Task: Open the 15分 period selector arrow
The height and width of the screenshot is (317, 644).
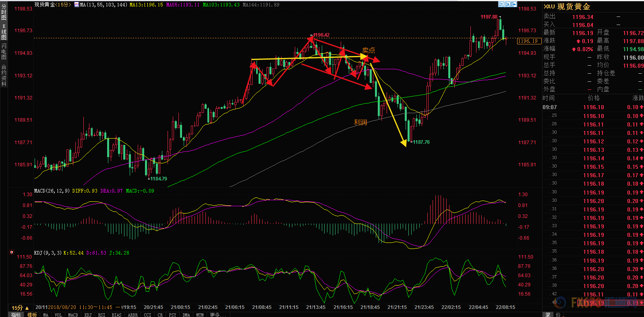Action: coord(27,308)
